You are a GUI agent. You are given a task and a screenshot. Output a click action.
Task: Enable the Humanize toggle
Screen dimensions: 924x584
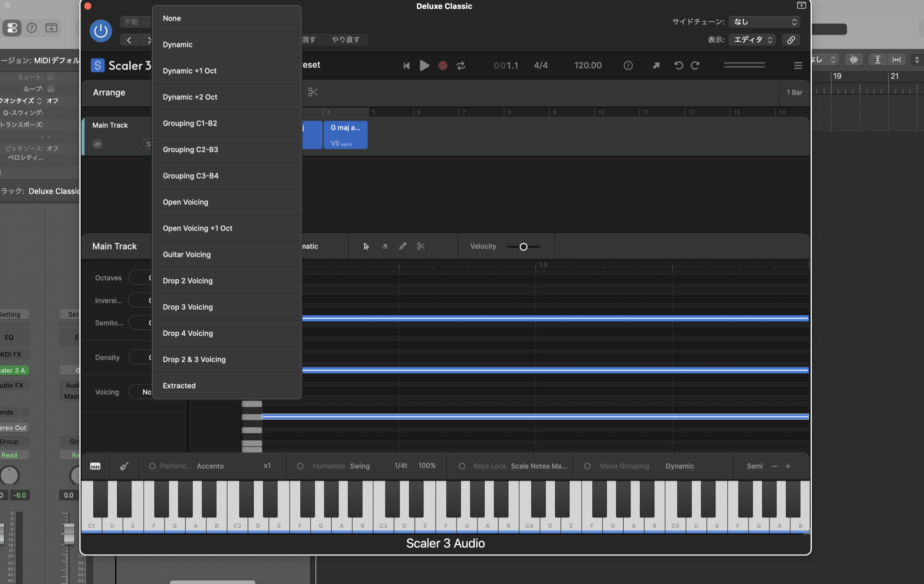point(300,466)
